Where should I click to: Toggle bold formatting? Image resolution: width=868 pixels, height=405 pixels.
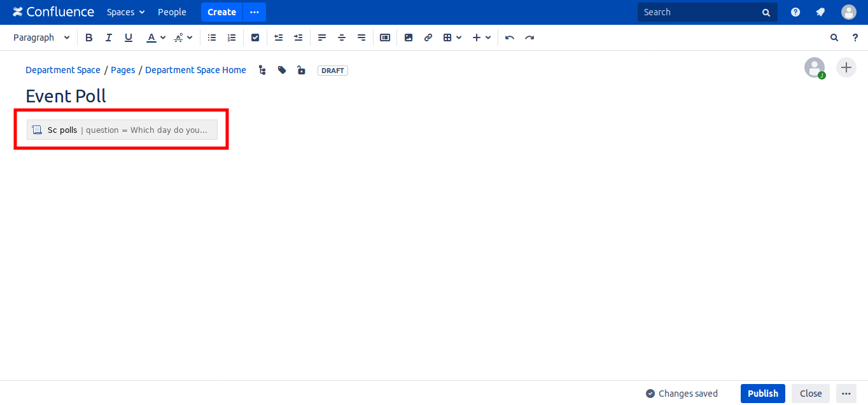coord(89,38)
